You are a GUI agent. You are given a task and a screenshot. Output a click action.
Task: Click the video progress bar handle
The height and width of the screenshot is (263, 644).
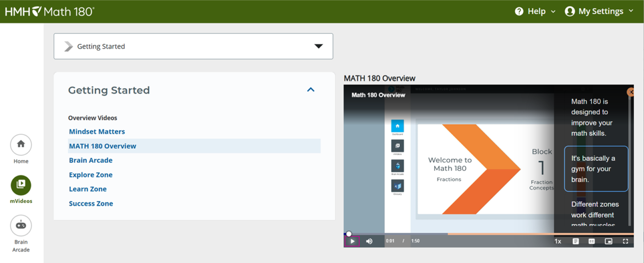point(349,234)
